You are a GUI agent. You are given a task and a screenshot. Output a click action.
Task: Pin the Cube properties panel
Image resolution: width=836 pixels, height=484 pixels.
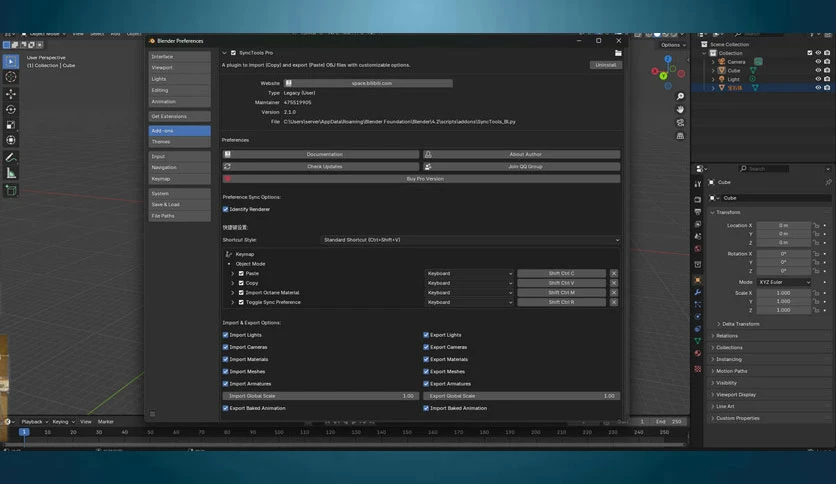pos(828,182)
